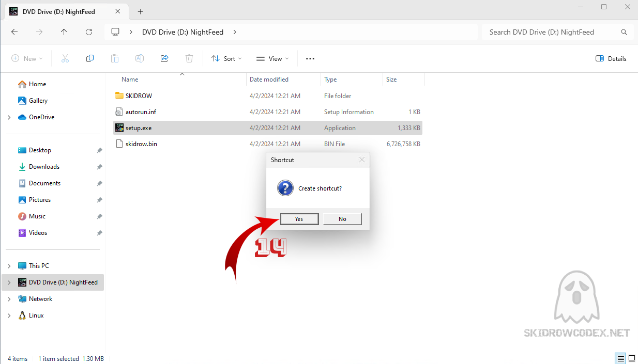Sort by the Date modified column header
The height and width of the screenshot is (364, 638).
click(269, 80)
